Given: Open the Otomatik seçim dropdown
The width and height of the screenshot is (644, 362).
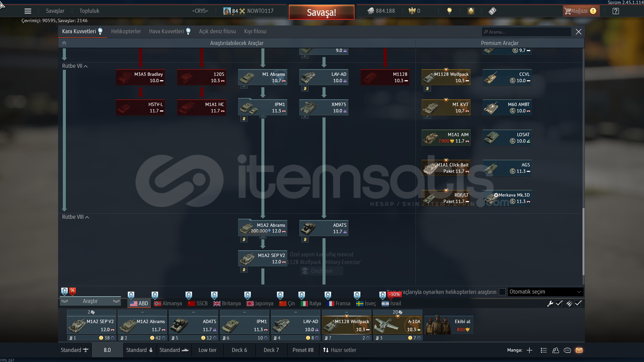Looking at the screenshot, I should tap(545, 292).
